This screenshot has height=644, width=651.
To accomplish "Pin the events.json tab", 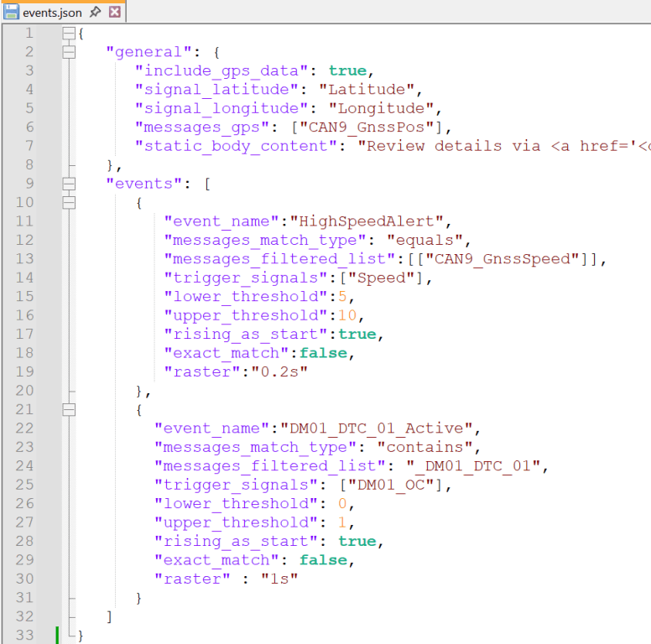I will pyautogui.click(x=96, y=12).
